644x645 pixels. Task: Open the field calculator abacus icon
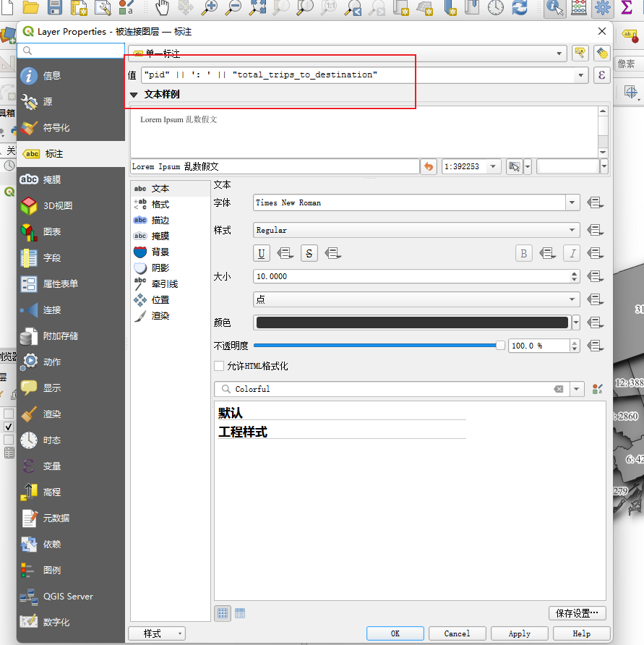click(x=579, y=7)
